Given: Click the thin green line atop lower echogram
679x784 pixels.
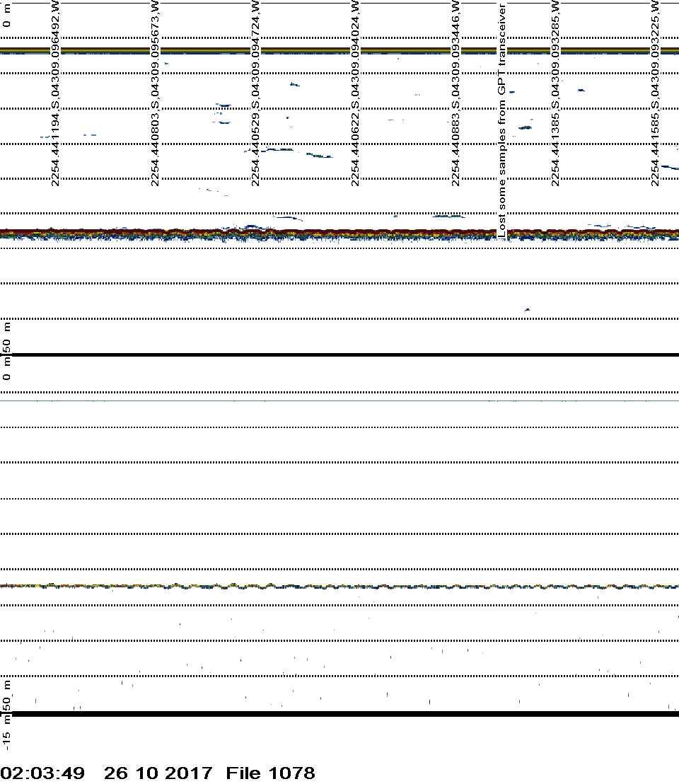Looking at the screenshot, I should pos(339,401).
